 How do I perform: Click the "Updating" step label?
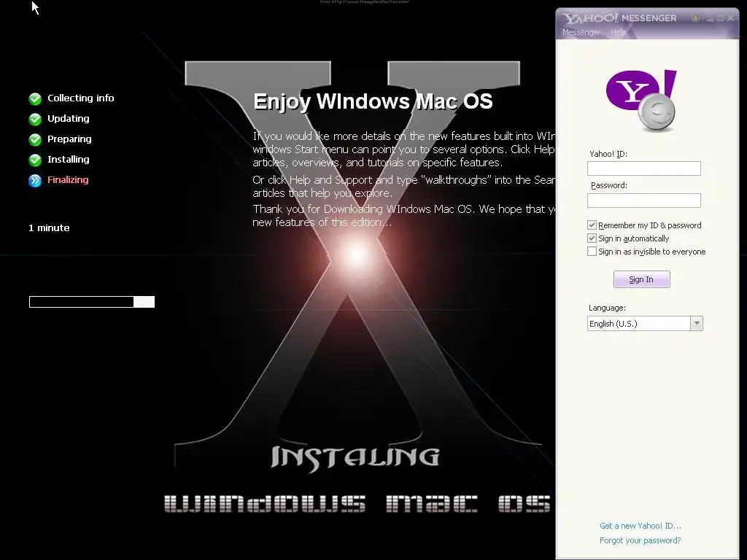point(68,119)
